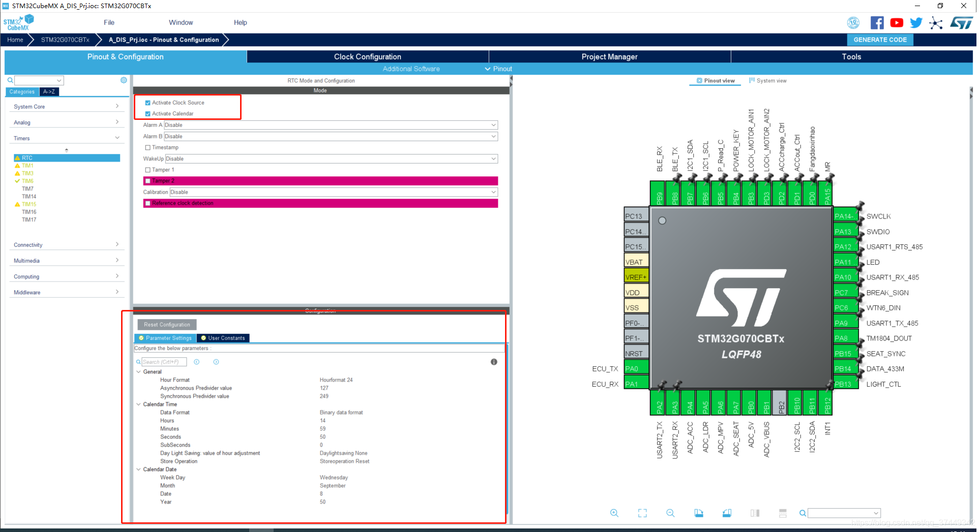The width and height of the screenshot is (980, 532).
Task: Click the pin search magnifier icon
Action: [x=803, y=513]
